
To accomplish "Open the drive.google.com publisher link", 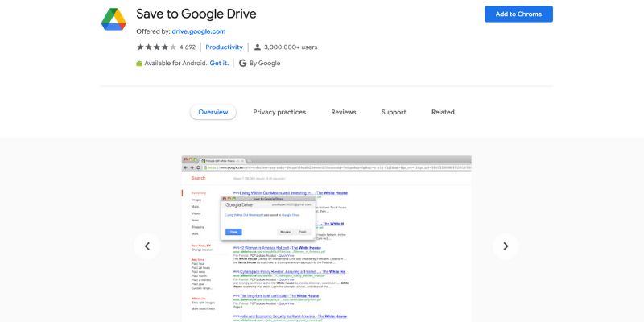I will coord(199,31).
